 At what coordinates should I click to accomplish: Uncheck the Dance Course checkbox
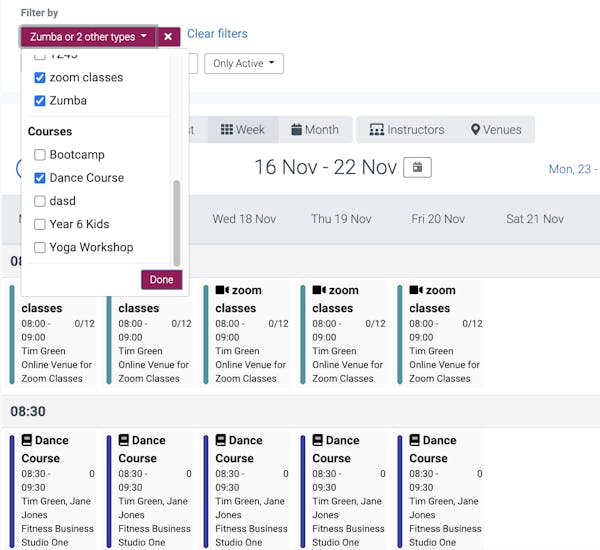(40, 178)
